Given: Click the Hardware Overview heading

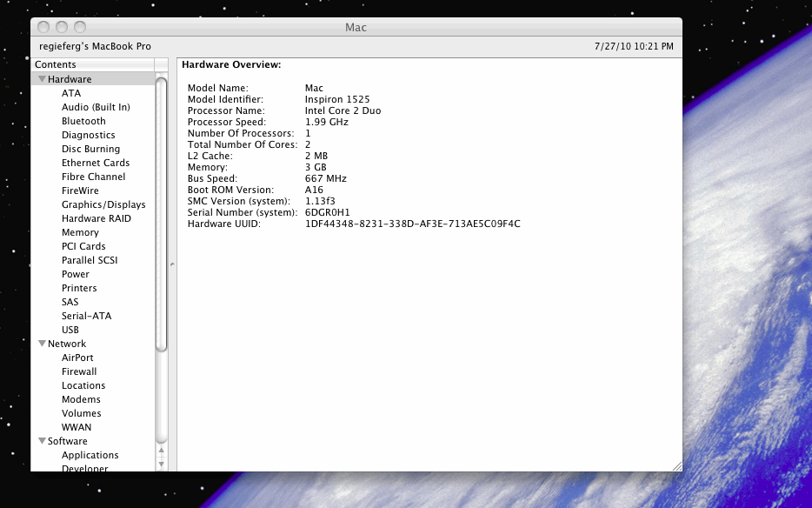Looking at the screenshot, I should coord(231,64).
